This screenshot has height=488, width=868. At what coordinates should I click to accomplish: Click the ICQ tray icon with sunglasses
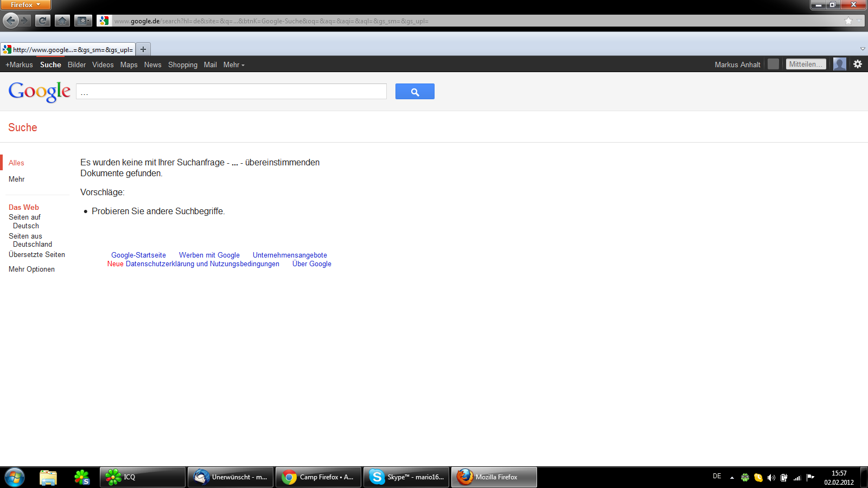click(x=745, y=478)
